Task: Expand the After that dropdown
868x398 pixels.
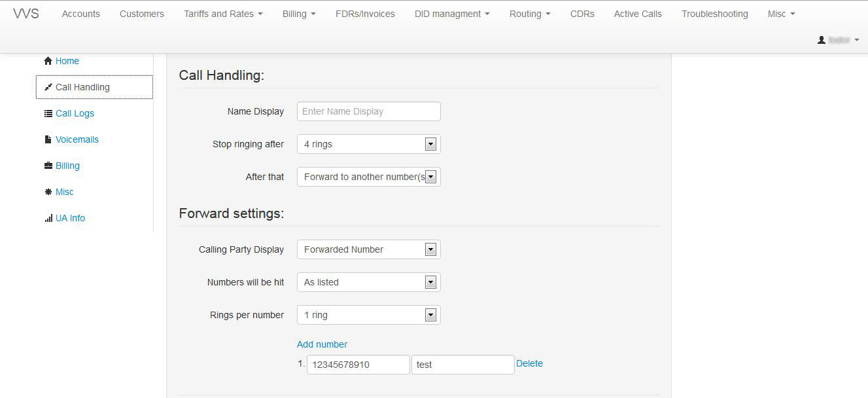Action: (368, 177)
